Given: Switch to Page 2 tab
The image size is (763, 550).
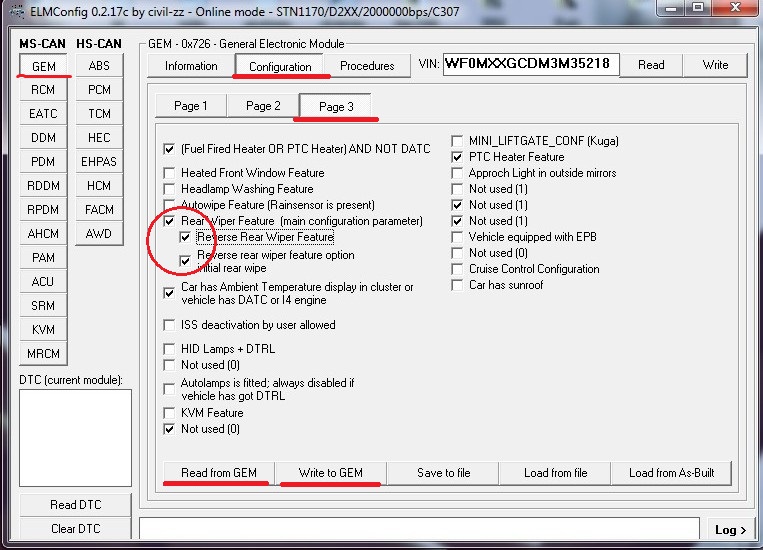Looking at the screenshot, I should (x=263, y=106).
